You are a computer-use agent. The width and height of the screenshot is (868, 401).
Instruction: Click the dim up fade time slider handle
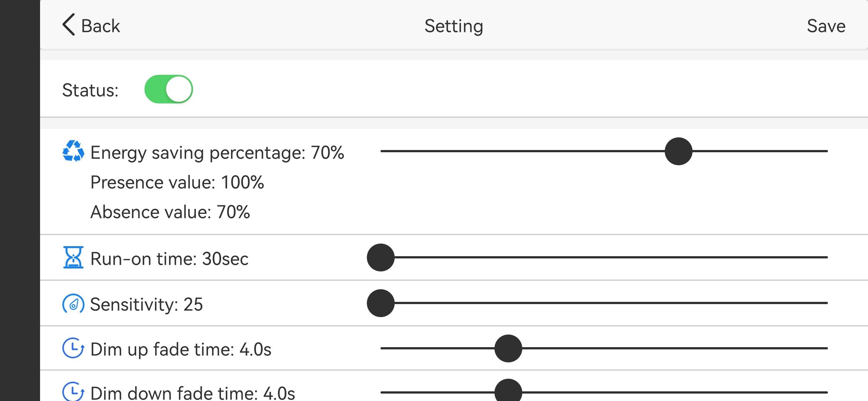(x=508, y=348)
